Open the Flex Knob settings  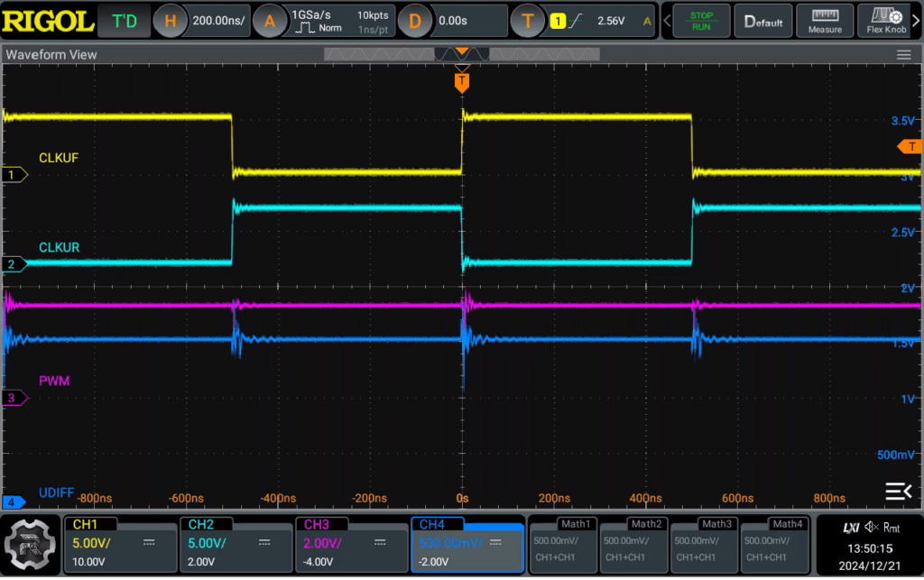[x=886, y=21]
